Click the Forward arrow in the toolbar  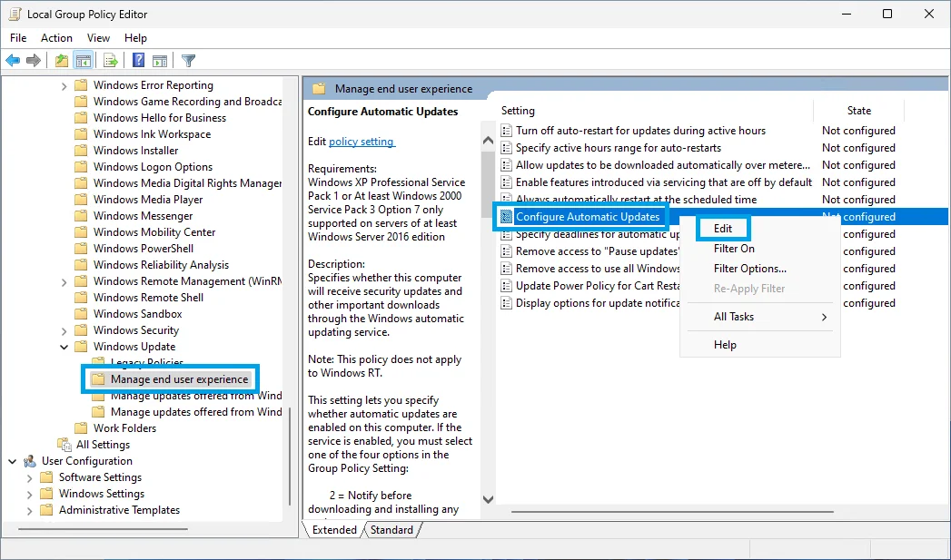(34, 61)
